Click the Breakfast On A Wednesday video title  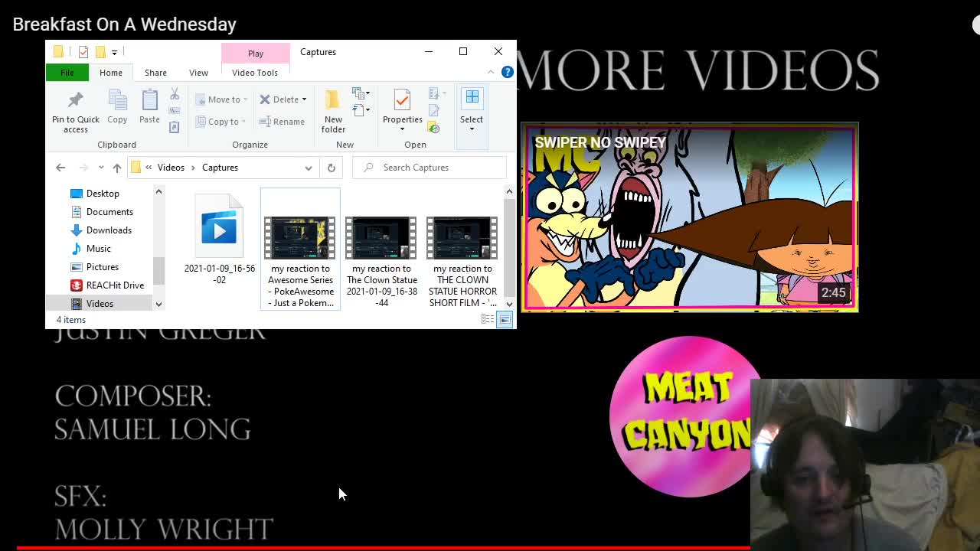tap(125, 24)
